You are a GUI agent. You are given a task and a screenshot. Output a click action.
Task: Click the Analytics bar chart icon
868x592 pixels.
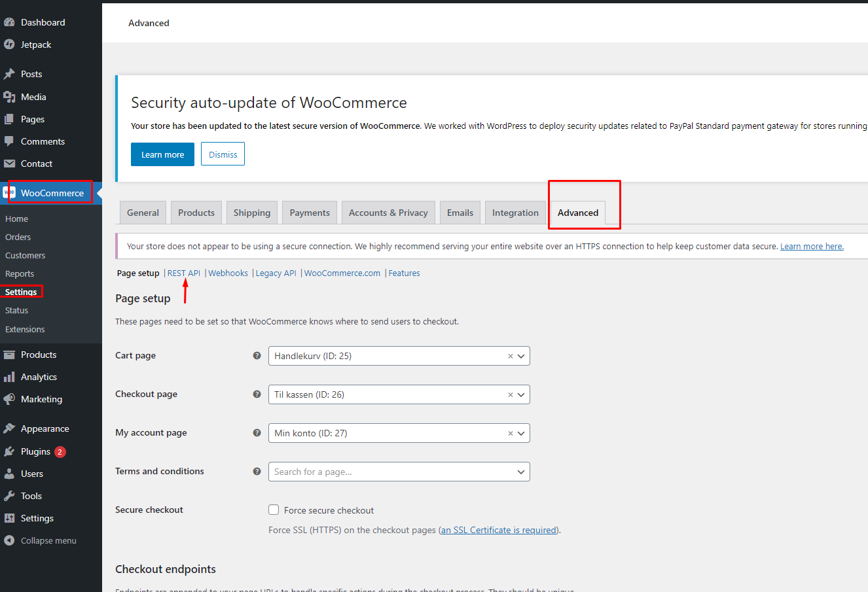(x=9, y=377)
